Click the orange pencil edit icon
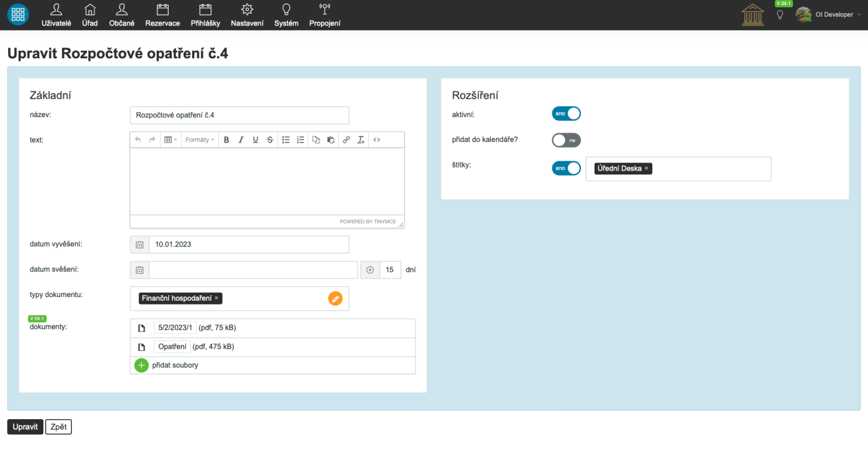 [x=335, y=298]
